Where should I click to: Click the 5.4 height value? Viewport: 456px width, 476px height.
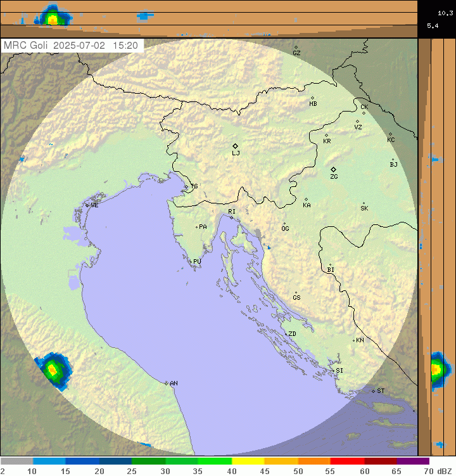point(433,26)
